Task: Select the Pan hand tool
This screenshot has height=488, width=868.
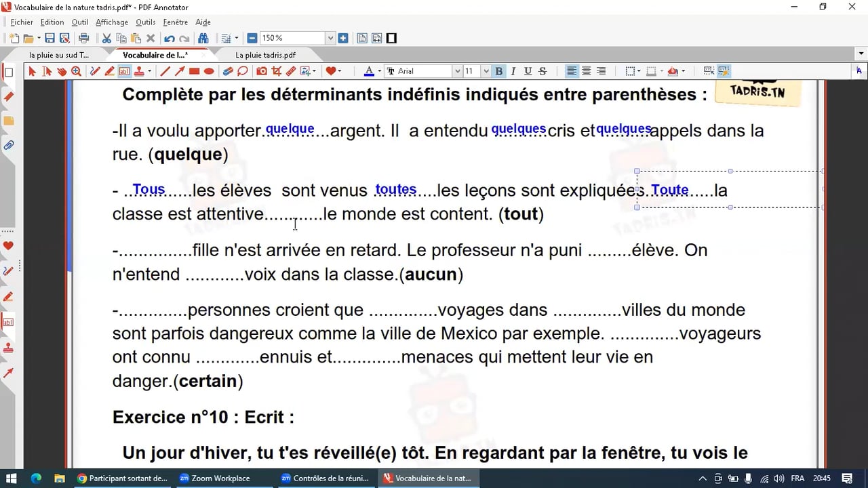Action: 62,71
